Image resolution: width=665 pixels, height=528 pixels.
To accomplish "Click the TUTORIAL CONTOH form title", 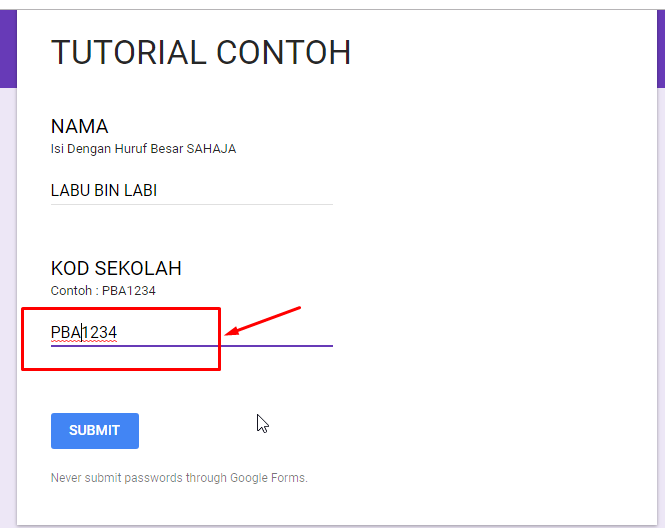I will [201, 52].
